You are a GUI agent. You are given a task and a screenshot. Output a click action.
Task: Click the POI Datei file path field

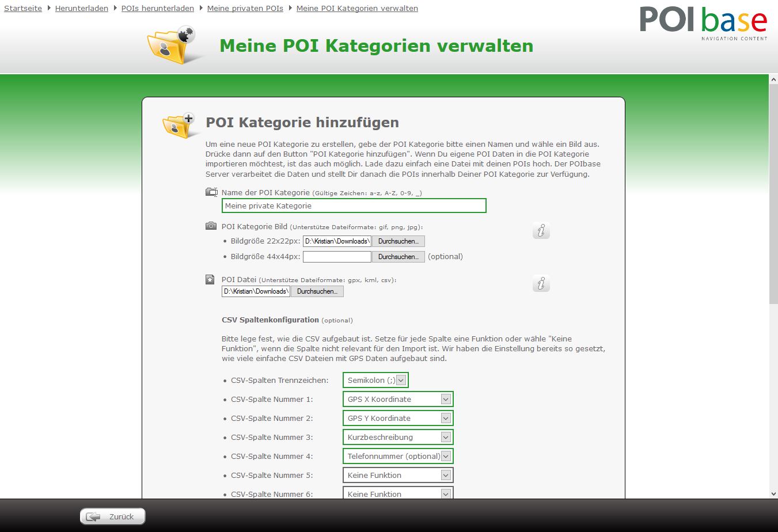tap(256, 291)
